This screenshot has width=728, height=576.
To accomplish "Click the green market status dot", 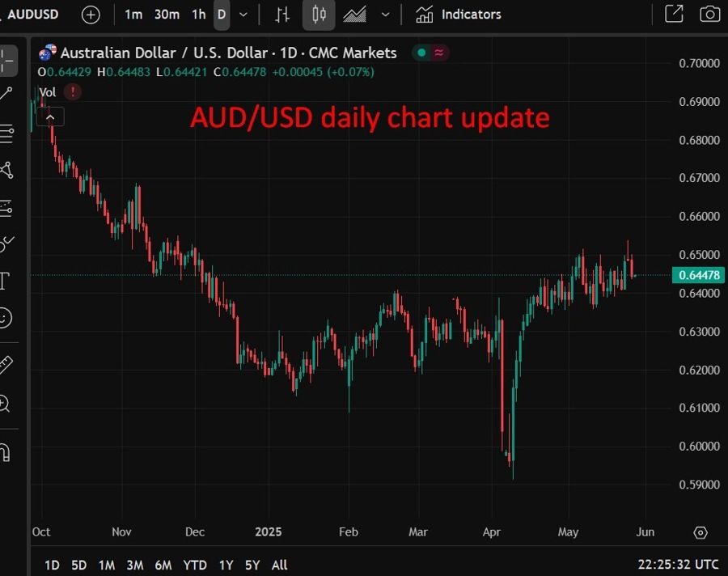I will click(x=421, y=53).
